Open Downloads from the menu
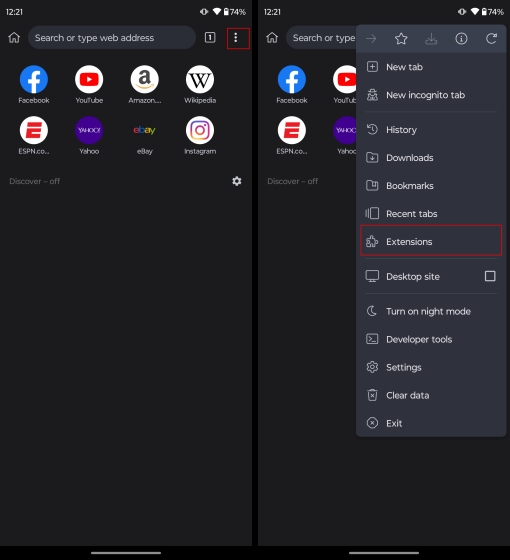This screenshot has width=510, height=560. point(431,158)
